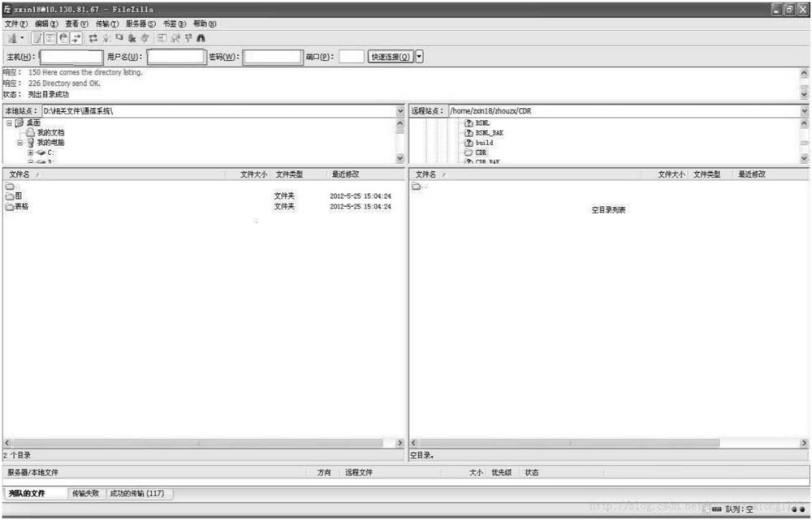The height and width of the screenshot is (520, 812).
Task: Open the 文件 menu
Action: [15, 24]
